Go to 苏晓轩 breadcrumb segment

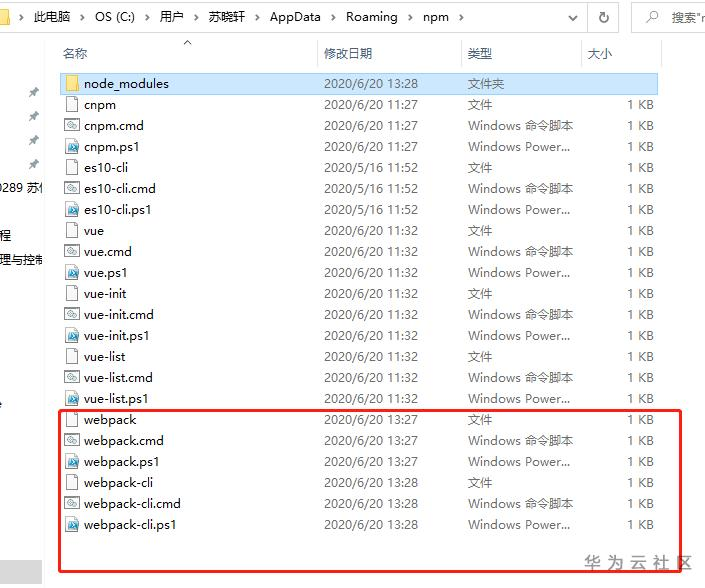[227, 17]
